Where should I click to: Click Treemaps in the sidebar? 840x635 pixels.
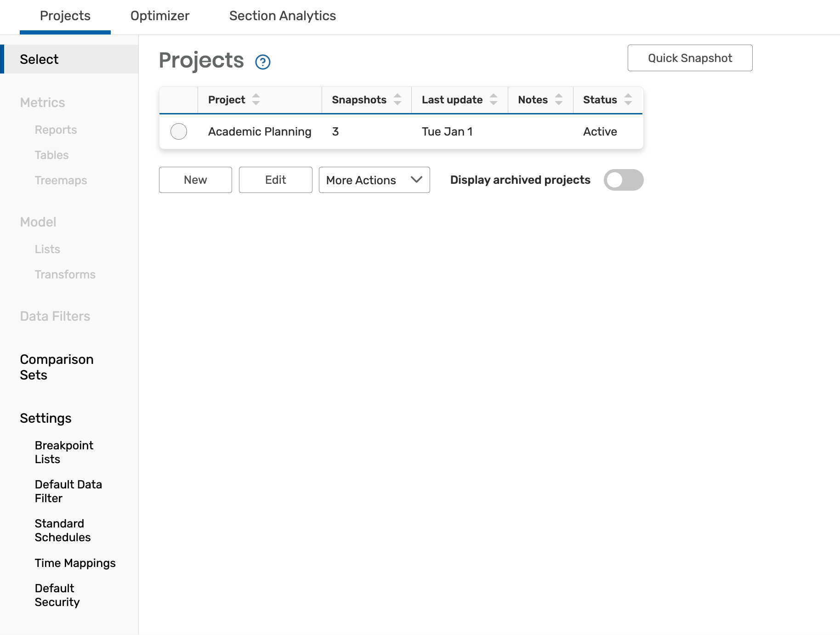tap(61, 180)
